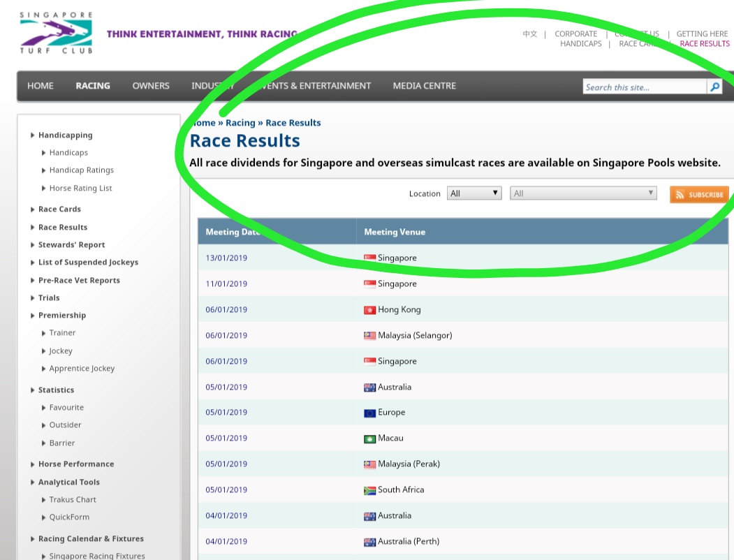Go to the Home navigation tab
Viewport: 734px width, 560px height.
coord(41,86)
